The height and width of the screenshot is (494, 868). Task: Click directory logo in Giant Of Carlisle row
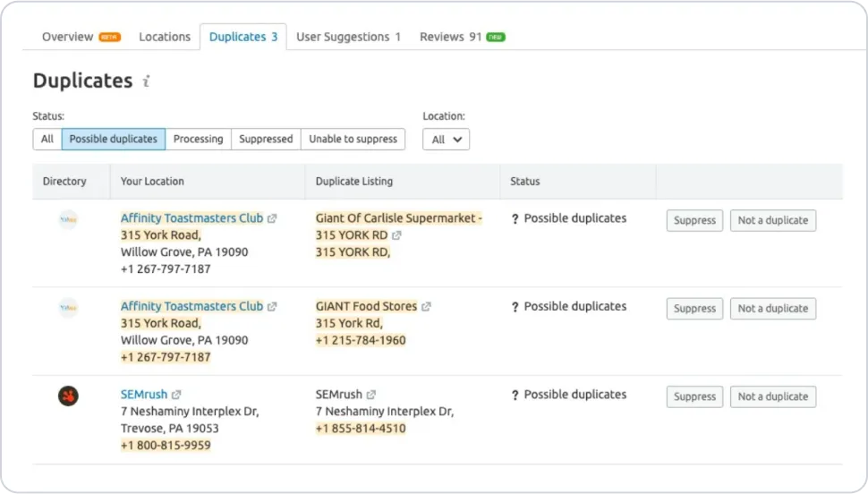(68, 220)
